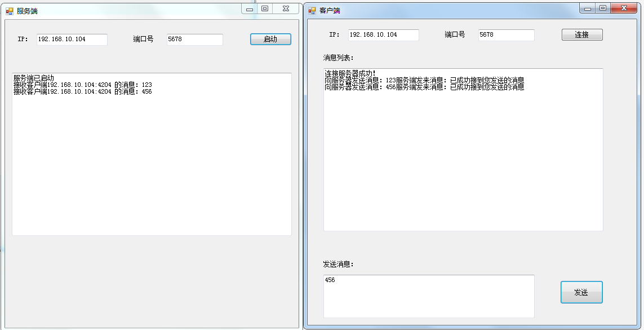The height and width of the screenshot is (330, 644).
Task: Focus the IP field in the 客户端 window
Action: [384, 35]
